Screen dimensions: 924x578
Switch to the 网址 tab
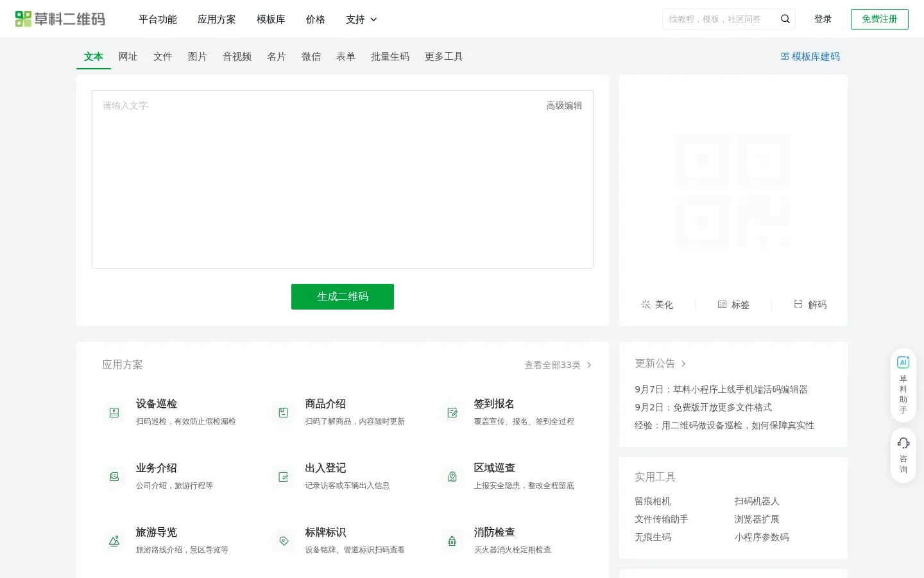point(128,57)
